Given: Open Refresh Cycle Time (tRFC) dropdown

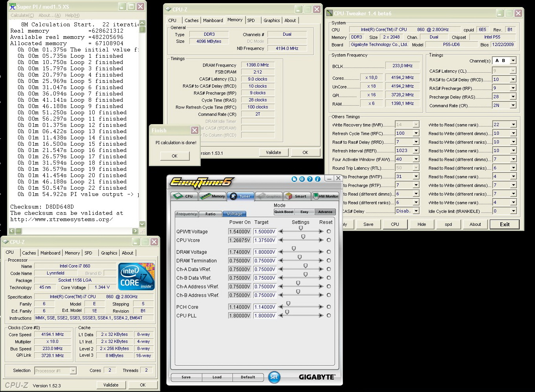Looking at the screenshot, I should point(416,134).
